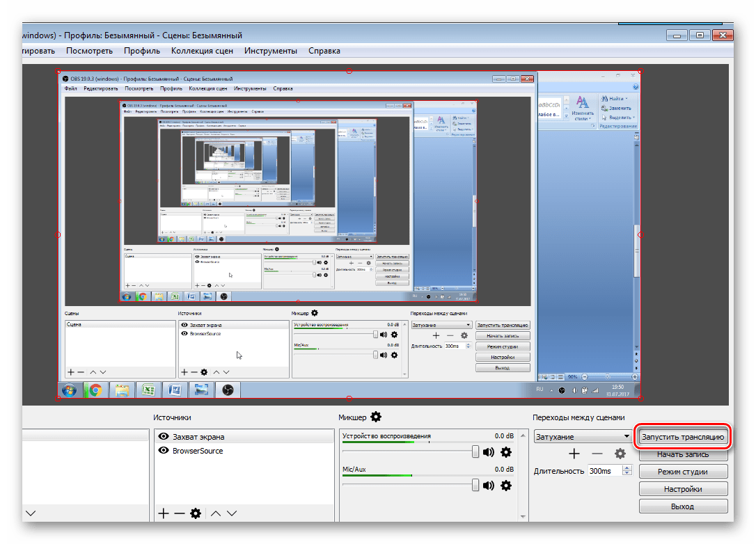Image resolution: width=756 pixels, height=544 pixels.
Task: Mute the Mic/Aux audio channel
Action: (489, 485)
